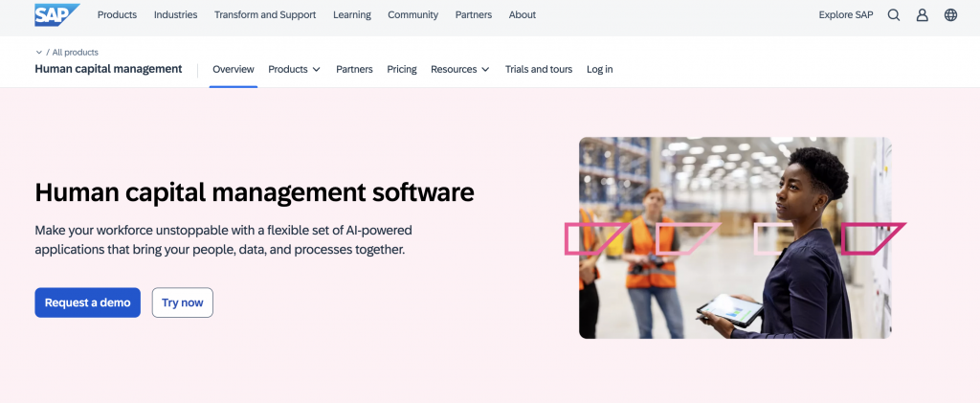This screenshot has height=403, width=980.
Task: Click the SAP logo
Action: click(56, 14)
